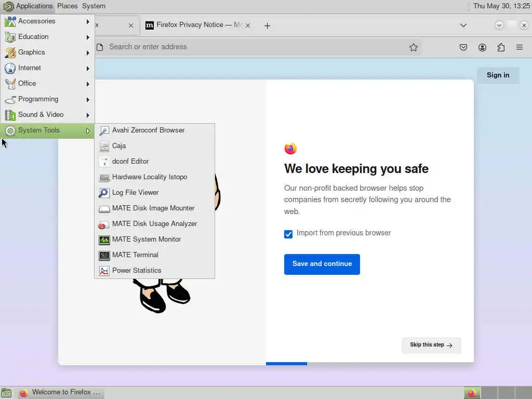
Task: Click the window minimize-style round dropdown button
Action: pos(499,25)
